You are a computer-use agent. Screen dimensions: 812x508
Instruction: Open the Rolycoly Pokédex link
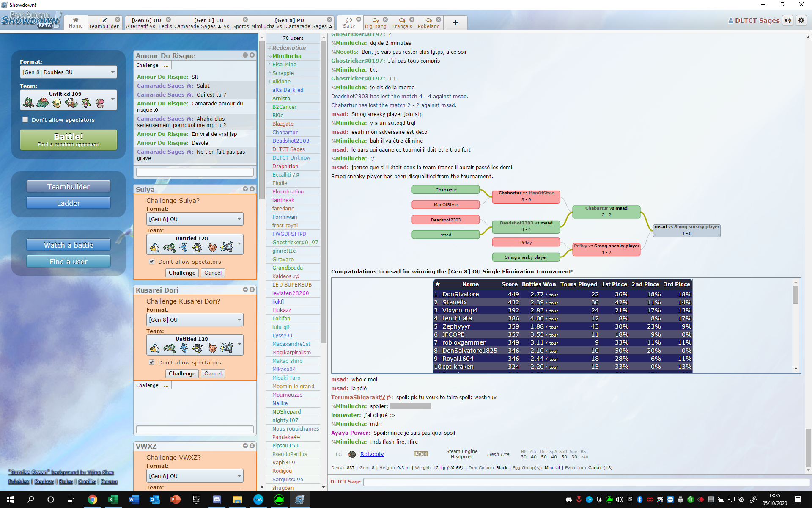click(372, 454)
